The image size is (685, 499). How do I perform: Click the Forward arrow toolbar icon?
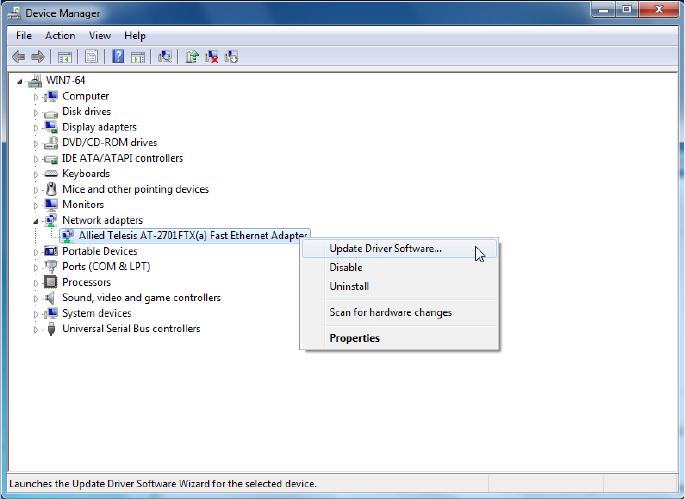(38, 57)
